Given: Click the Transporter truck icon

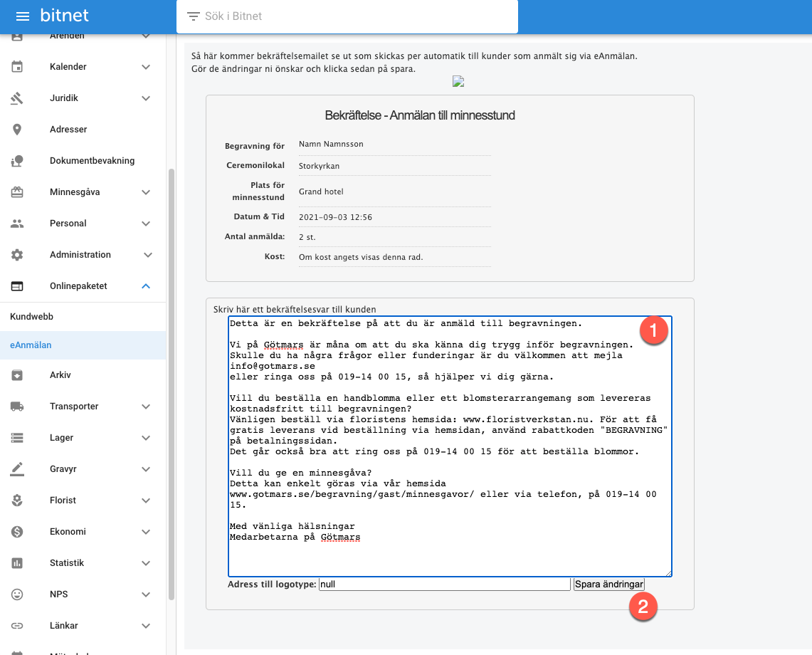Looking at the screenshot, I should point(17,407).
